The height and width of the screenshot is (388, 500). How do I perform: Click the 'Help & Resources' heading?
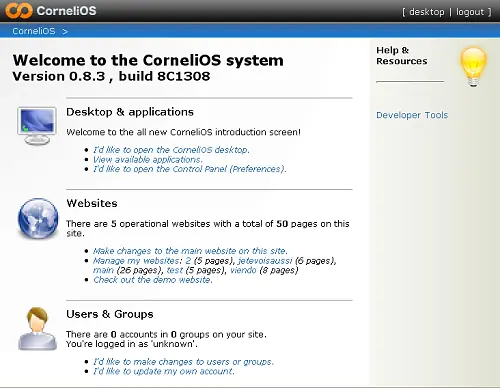click(401, 56)
